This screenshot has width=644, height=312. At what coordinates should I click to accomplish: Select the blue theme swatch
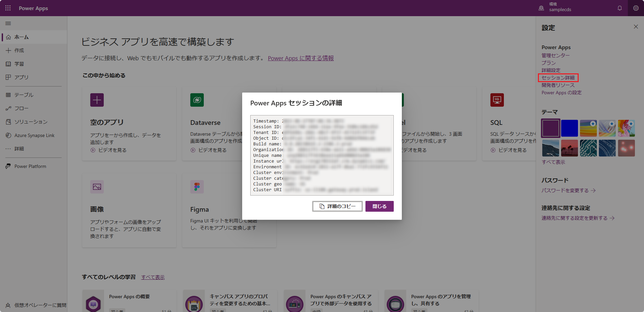569,128
